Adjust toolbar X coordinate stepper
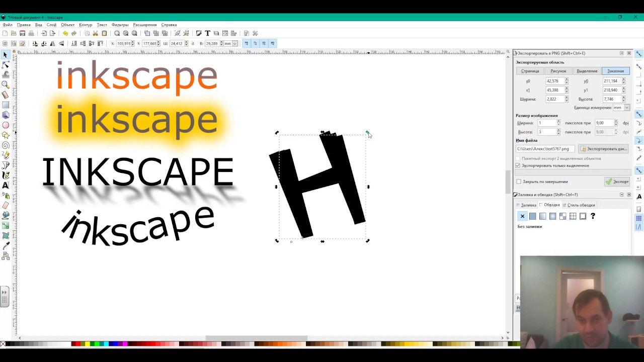This screenshot has height=362, width=644. 132,44
